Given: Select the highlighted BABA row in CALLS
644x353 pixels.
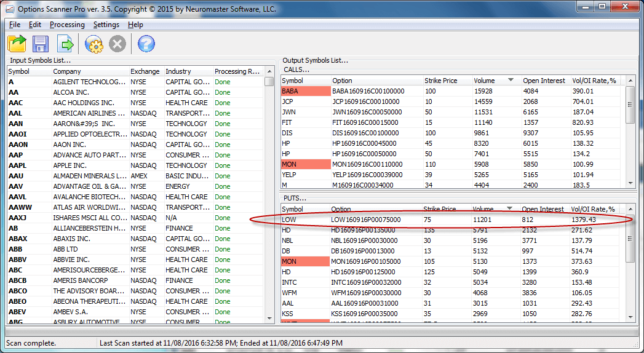Looking at the screenshot, I should (x=450, y=91).
